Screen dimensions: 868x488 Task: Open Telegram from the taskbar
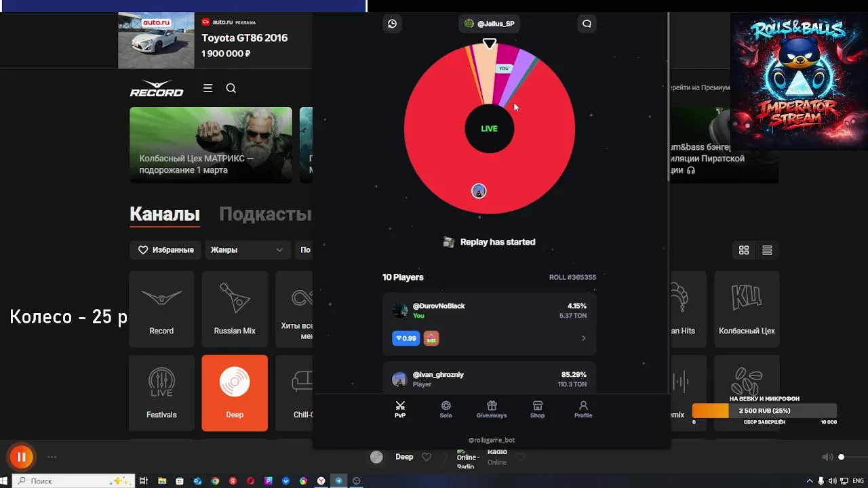tap(338, 481)
